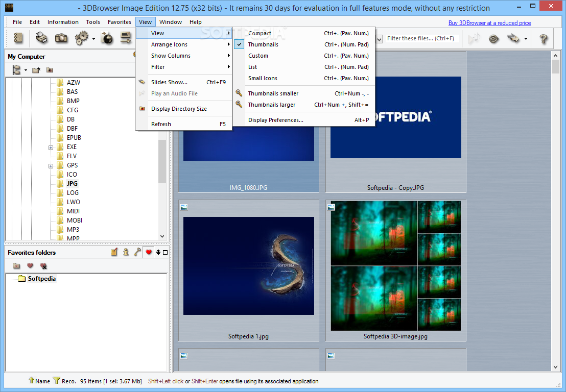Click the up-down resize arrows in Favorites header
The width and height of the screenshot is (566, 392).
click(158, 252)
